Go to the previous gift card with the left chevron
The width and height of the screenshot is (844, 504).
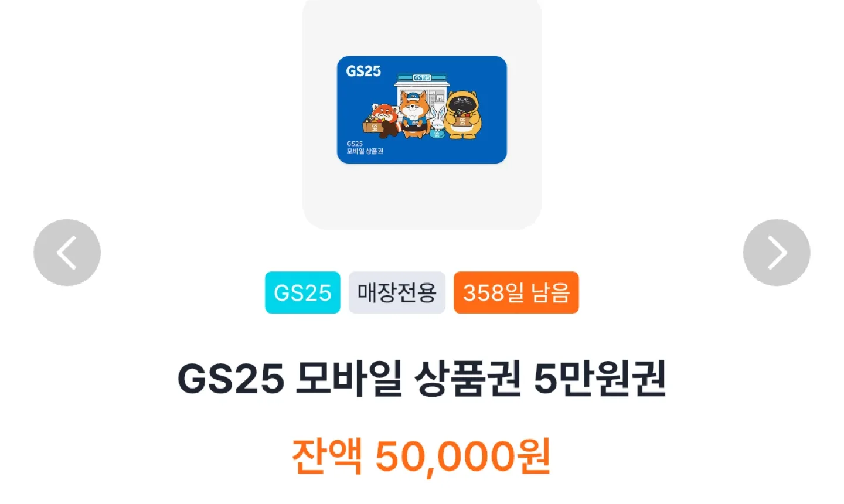tap(67, 253)
